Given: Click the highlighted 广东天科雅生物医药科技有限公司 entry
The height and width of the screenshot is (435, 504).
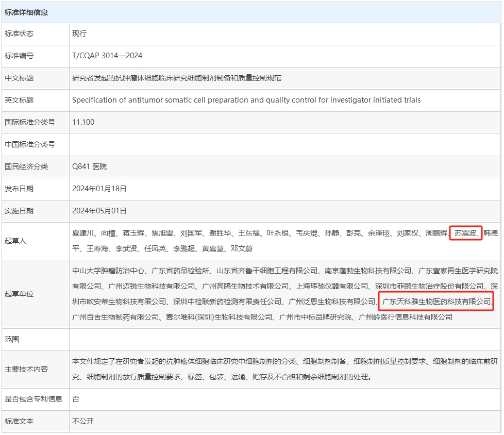Looking at the screenshot, I should coord(436,302).
